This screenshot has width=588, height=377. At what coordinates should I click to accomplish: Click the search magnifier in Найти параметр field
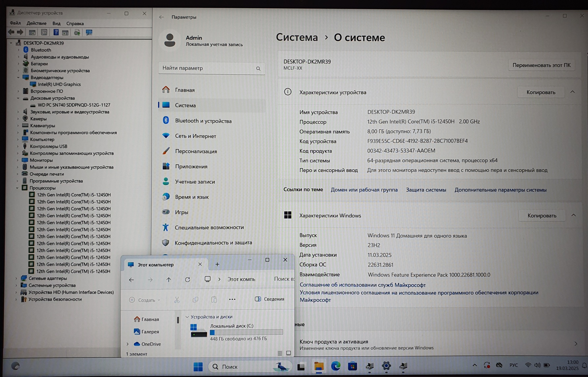pyautogui.click(x=258, y=69)
